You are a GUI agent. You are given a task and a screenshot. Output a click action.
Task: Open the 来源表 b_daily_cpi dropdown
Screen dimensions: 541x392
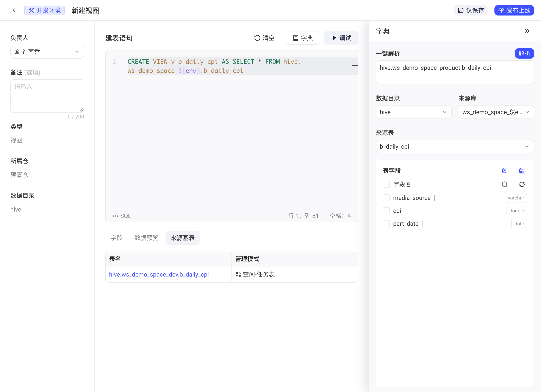pyautogui.click(x=455, y=146)
